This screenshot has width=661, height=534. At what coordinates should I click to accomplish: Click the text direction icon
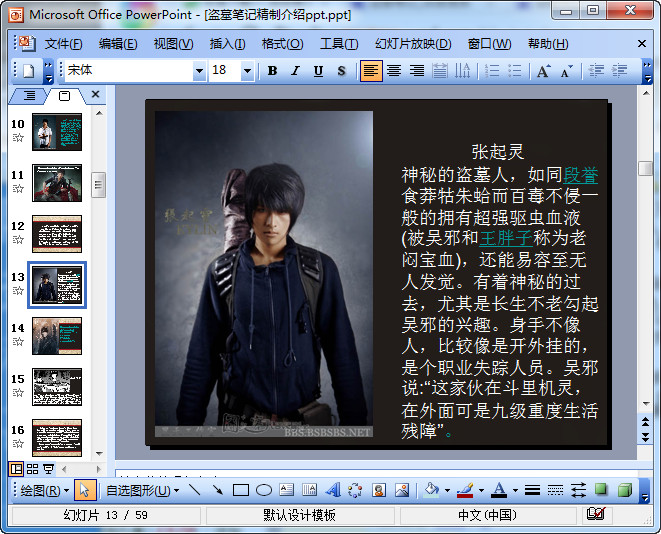point(462,71)
